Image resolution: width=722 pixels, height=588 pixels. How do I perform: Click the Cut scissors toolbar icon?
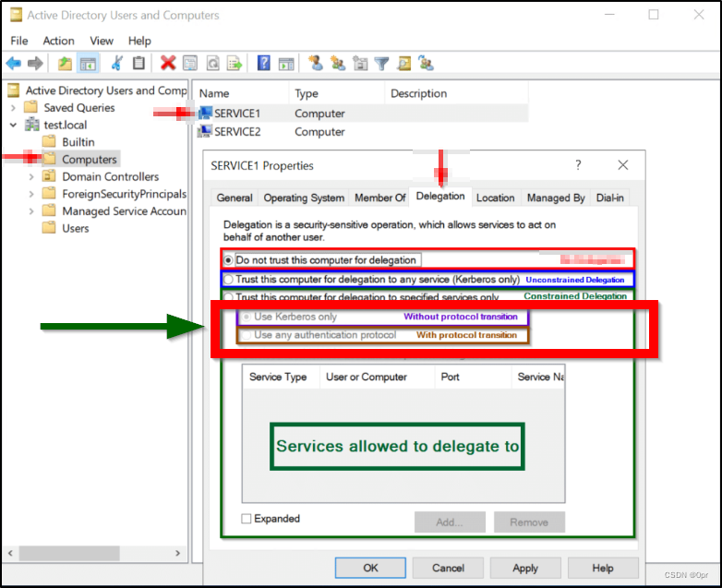(117, 63)
